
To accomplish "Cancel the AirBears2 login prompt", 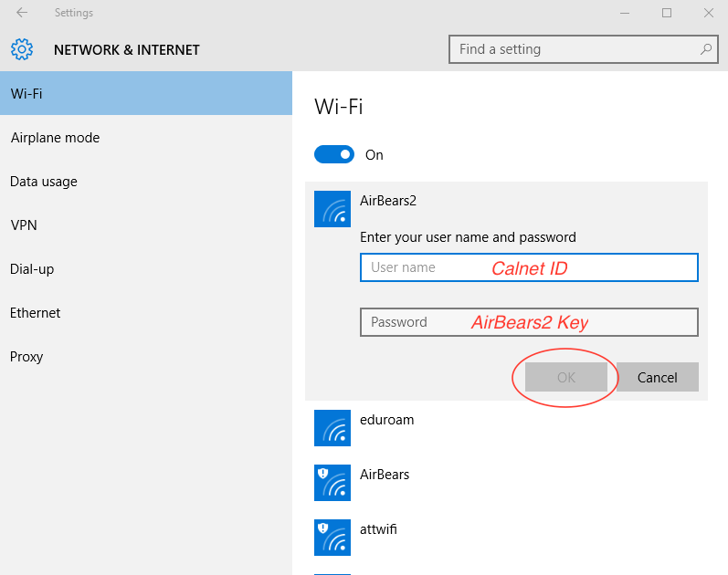I will 658,377.
